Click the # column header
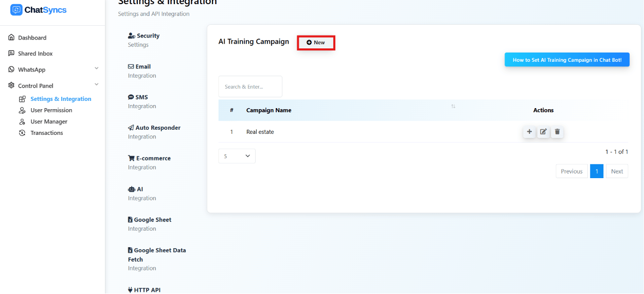 click(x=231, y=110)
